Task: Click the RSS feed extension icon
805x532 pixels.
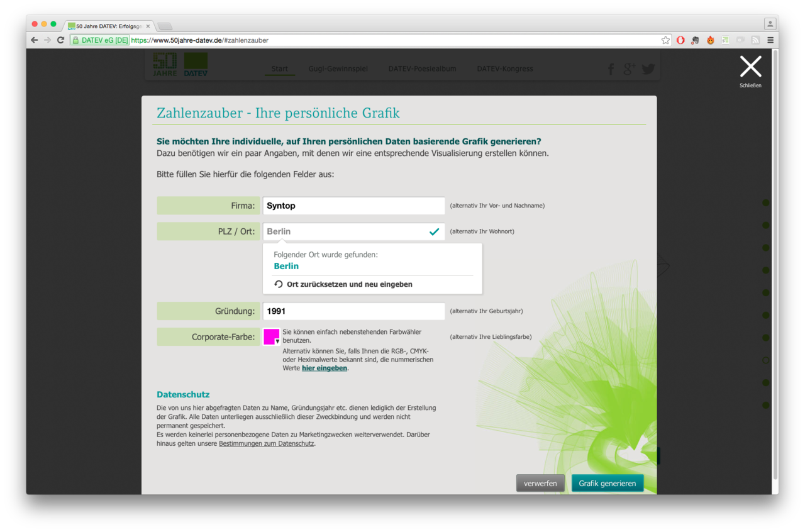Action: coord(755,40)
